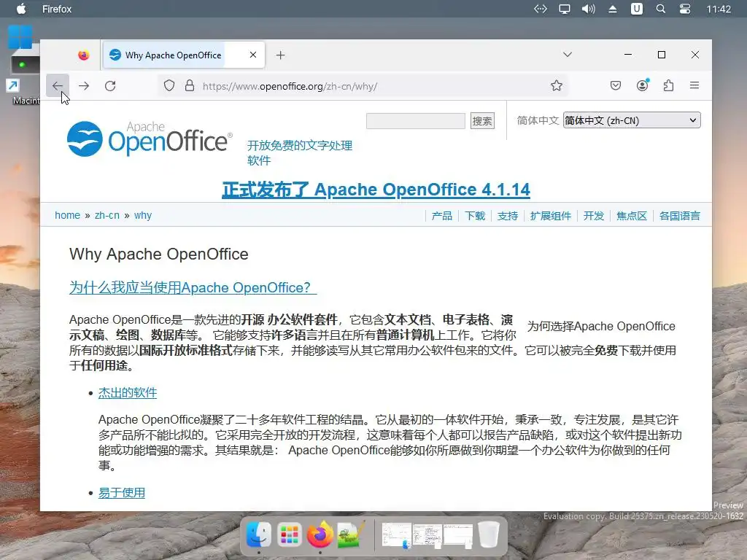Open tracking protection shield icon

click(169, 86)
